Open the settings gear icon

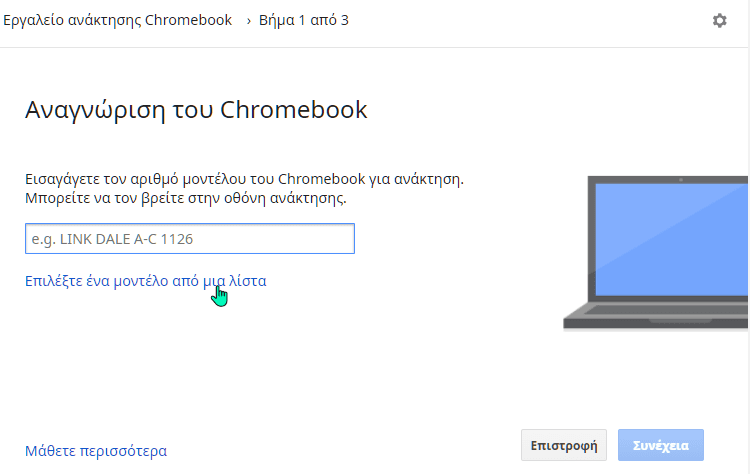click(x=719, y=20)
